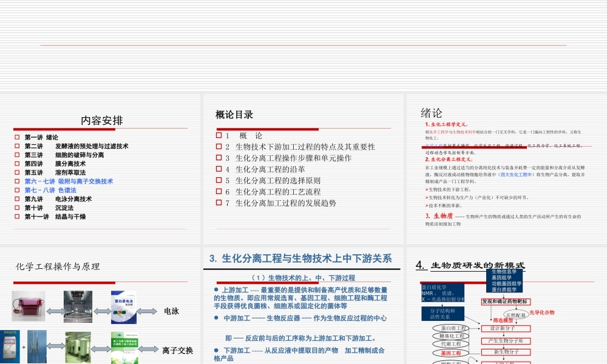This screenshot has width=607, height=364.
Task: Click the square bullet beside 第一讲 绪论
Action: point(18,138)
